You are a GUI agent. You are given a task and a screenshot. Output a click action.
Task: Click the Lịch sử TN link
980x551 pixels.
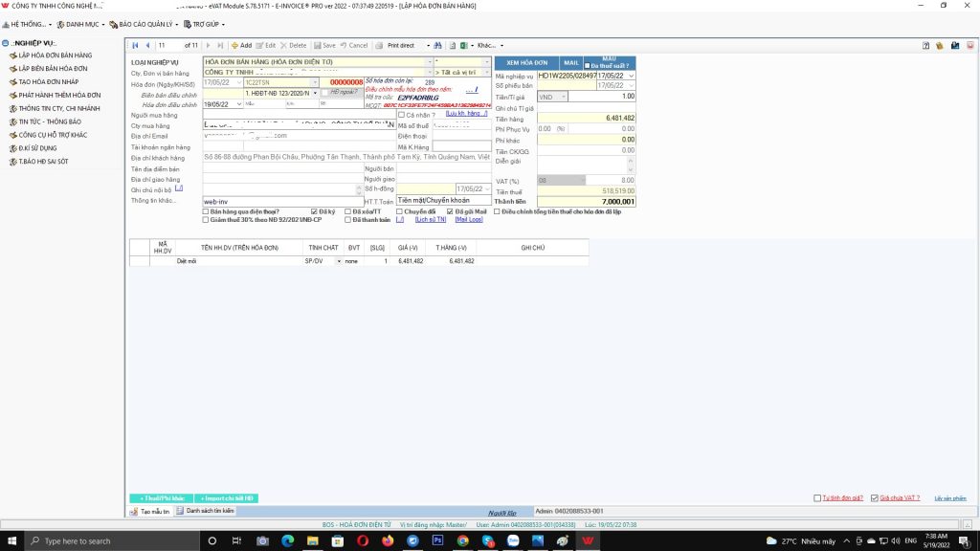(x=431, y=220)
